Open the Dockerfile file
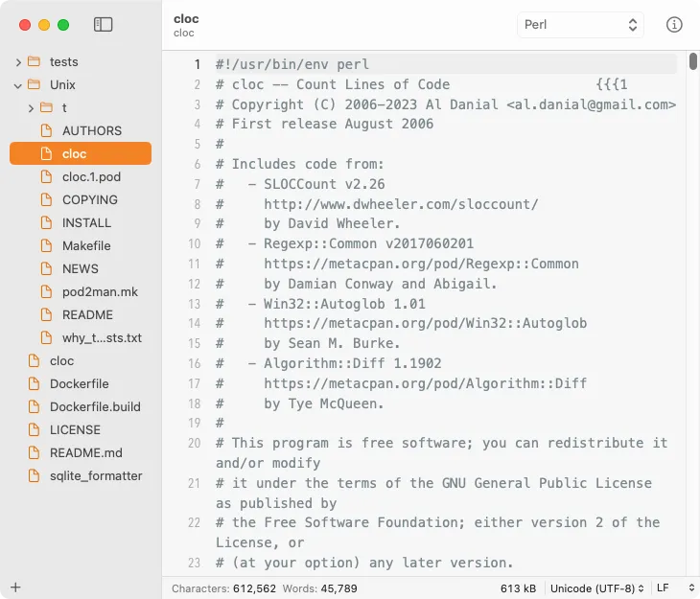 pos(81,384)
